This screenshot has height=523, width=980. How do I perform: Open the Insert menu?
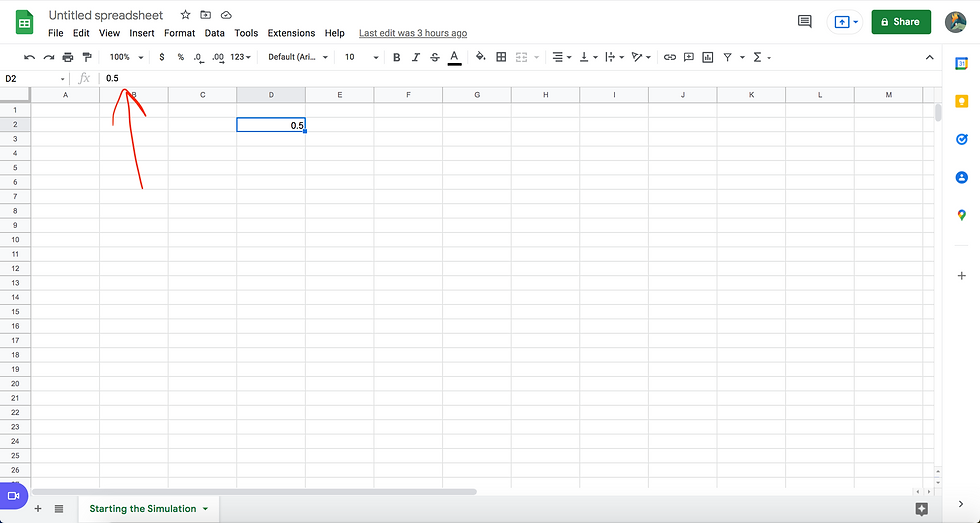(142, 33)
